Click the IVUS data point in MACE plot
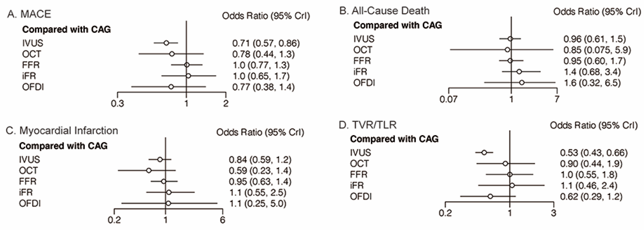The image size is (644, 230). 166,43
